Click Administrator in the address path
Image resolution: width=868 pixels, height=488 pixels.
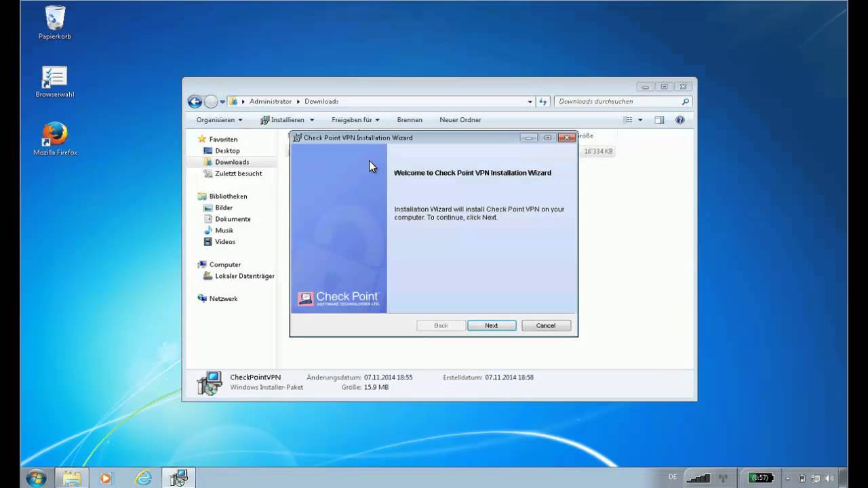point(271,102)
